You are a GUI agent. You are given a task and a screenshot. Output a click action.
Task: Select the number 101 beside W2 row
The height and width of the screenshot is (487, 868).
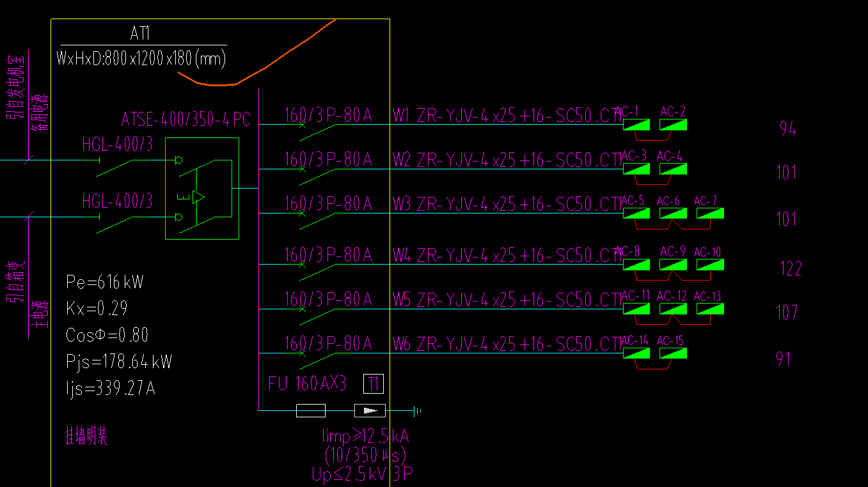(x=787, y=172)
